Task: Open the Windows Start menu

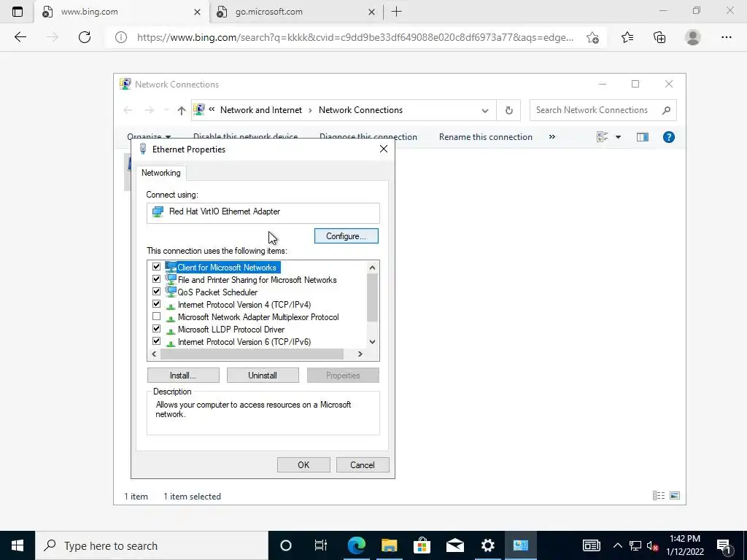Action: (18, 545)
